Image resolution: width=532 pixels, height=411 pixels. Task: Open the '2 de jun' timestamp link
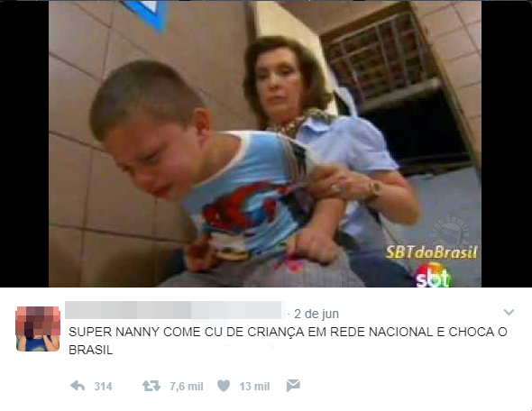(x=316, y=314)
